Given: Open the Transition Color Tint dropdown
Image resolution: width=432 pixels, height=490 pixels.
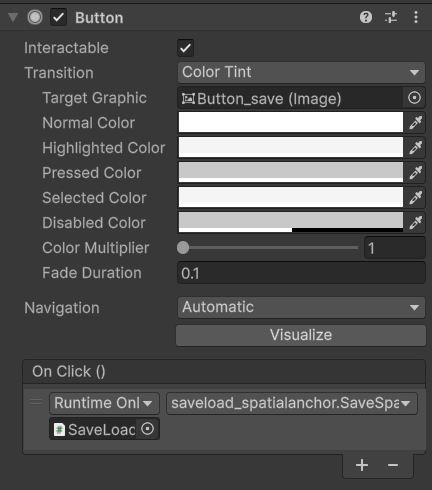Looking at the screenshot, I should click(x=301, y=72).
